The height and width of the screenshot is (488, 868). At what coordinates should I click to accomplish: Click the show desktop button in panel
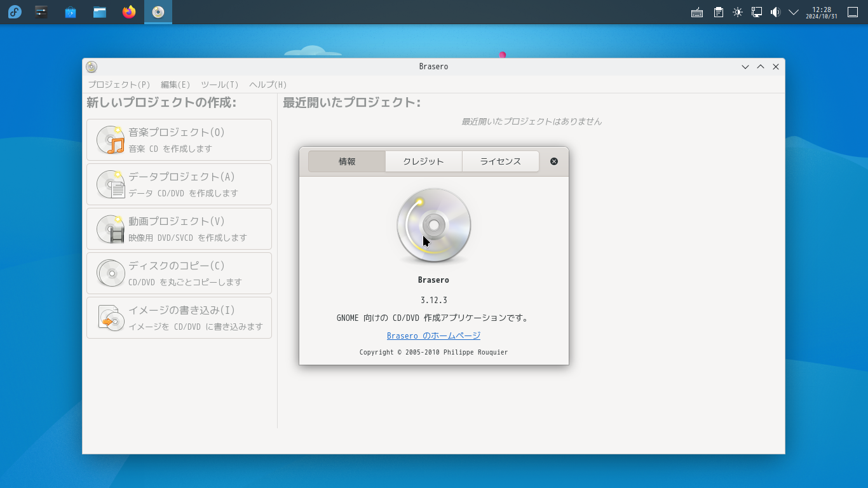pos(853,12)
